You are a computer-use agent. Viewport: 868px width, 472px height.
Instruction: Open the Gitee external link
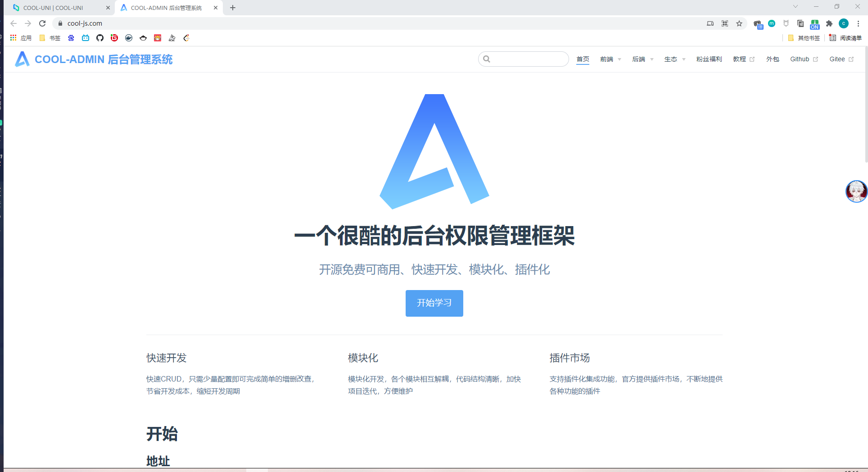(x=841, y=59)
